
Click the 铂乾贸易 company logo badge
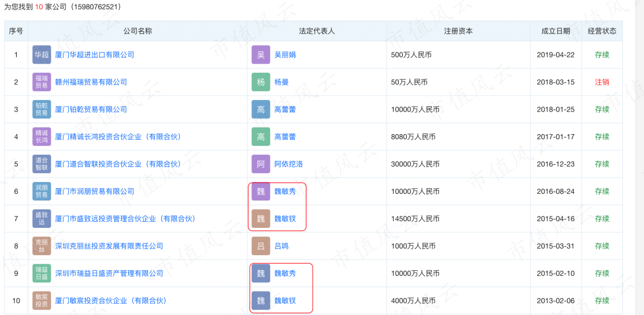tap(41, 109)
